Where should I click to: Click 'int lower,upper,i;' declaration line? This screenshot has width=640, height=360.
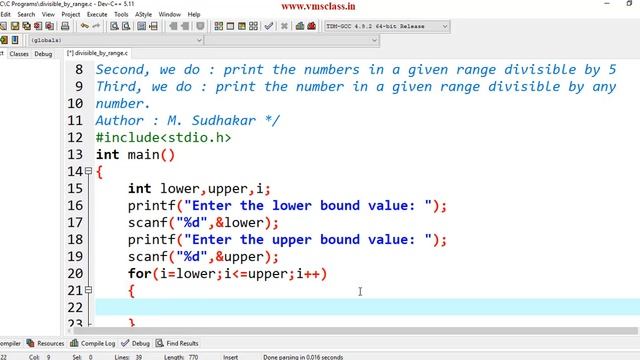pyautogui.click(x=199, y=189)
